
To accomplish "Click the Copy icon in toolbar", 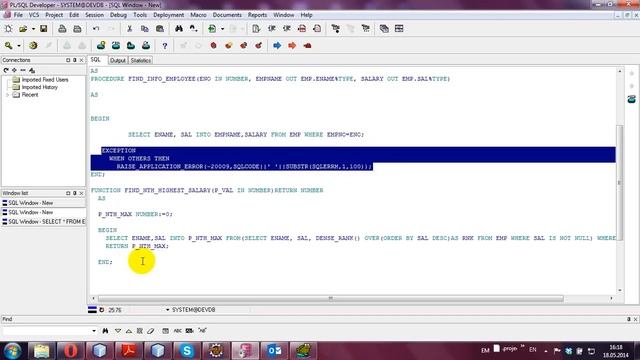I will (x=144, y=29).
